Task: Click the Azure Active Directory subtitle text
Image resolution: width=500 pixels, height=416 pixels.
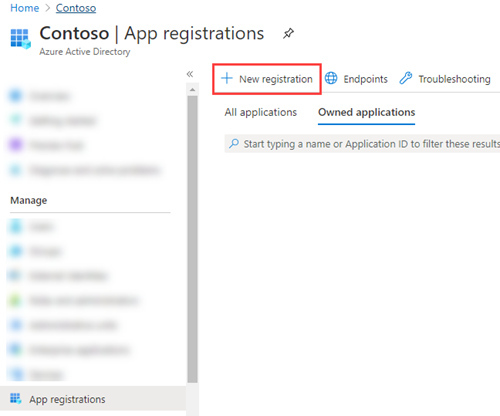Action: point(85,52)
